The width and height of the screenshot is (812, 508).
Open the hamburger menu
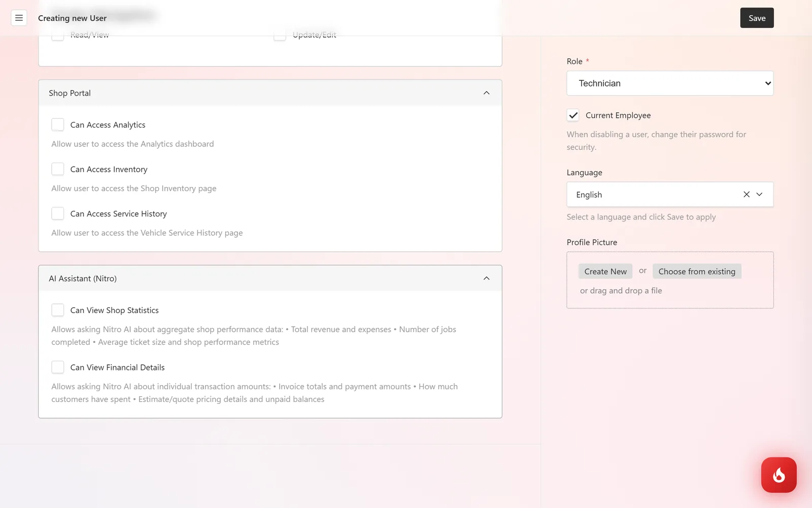(19, 18)
